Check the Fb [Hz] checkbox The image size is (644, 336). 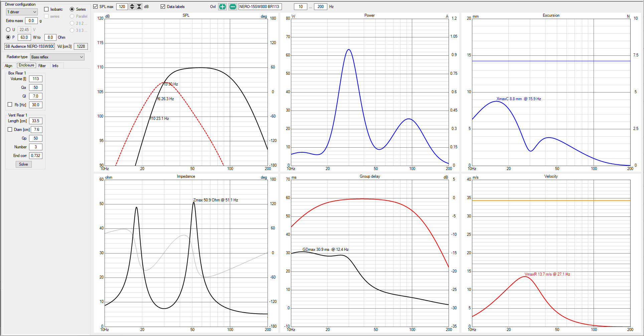(10, 105)
